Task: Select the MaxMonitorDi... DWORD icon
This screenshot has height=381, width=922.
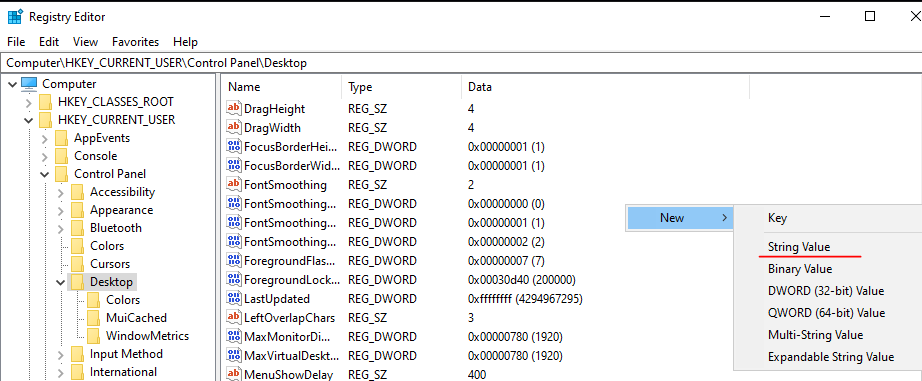Action: pos(233,337)
